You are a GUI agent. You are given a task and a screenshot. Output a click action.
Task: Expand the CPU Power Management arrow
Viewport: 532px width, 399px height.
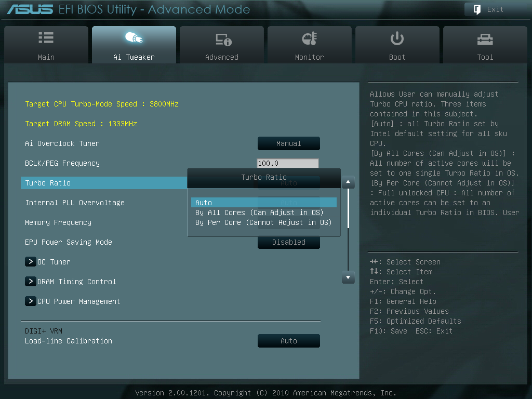click(31, 301)
